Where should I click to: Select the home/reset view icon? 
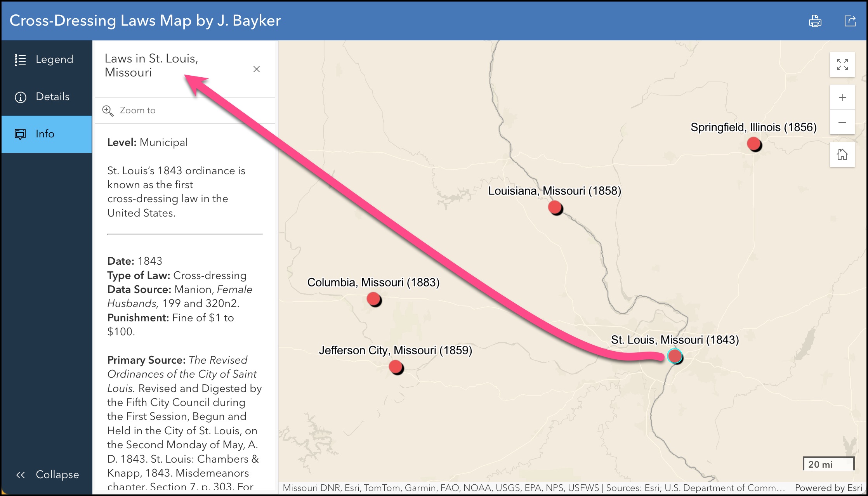[x=843, y=154]
